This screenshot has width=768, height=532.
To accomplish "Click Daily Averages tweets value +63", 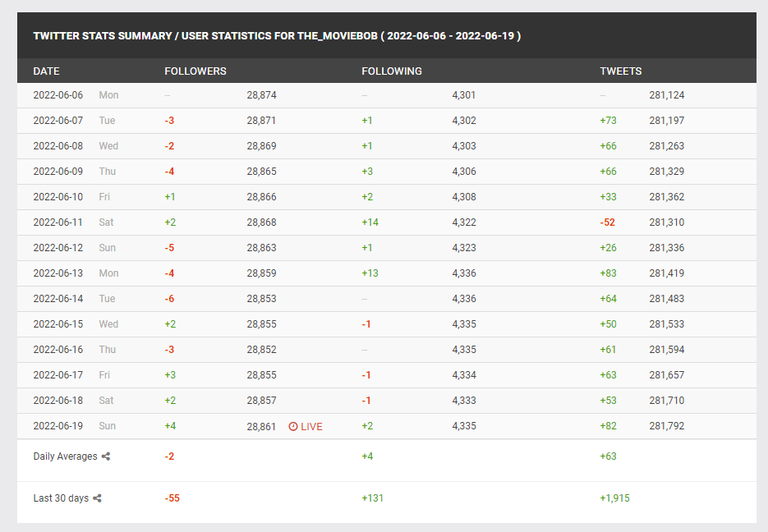I will point(609,456).
